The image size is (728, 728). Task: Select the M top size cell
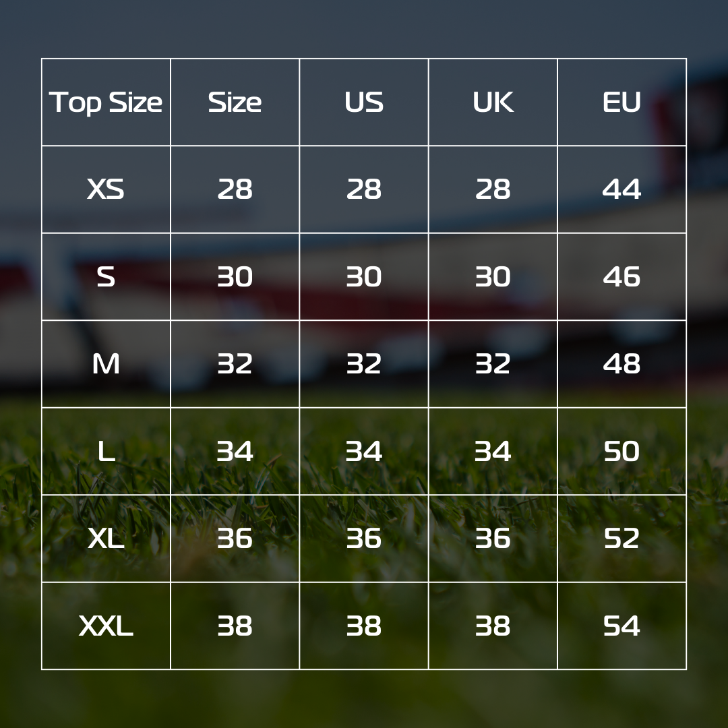[x=106, y=364]
